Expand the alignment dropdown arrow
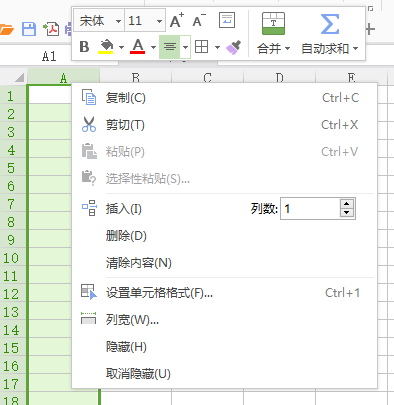 (x=185, y=47)
